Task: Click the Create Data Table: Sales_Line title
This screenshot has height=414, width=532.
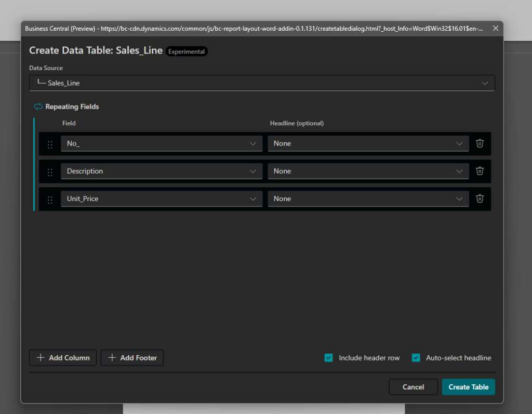Action: point(96,50)
